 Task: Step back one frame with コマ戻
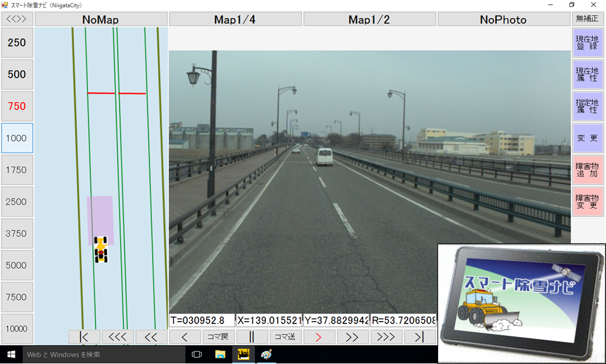pos(218,336)
